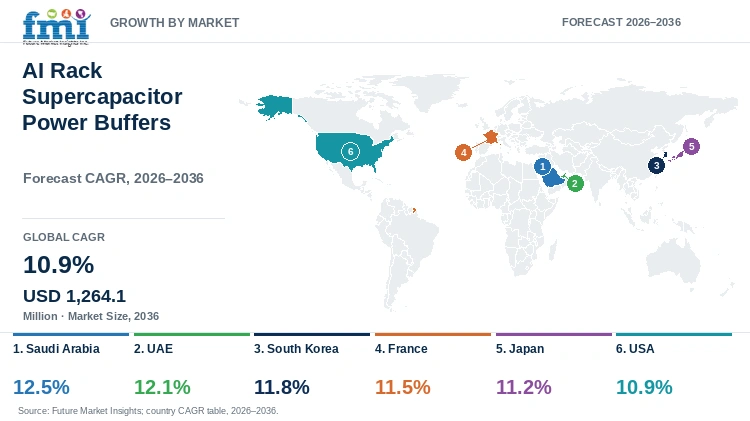Click the 'Forecast CAGR, 2026–2036' subtitle
The width and height of the screenshot is (750, 421).
[113, 178]
